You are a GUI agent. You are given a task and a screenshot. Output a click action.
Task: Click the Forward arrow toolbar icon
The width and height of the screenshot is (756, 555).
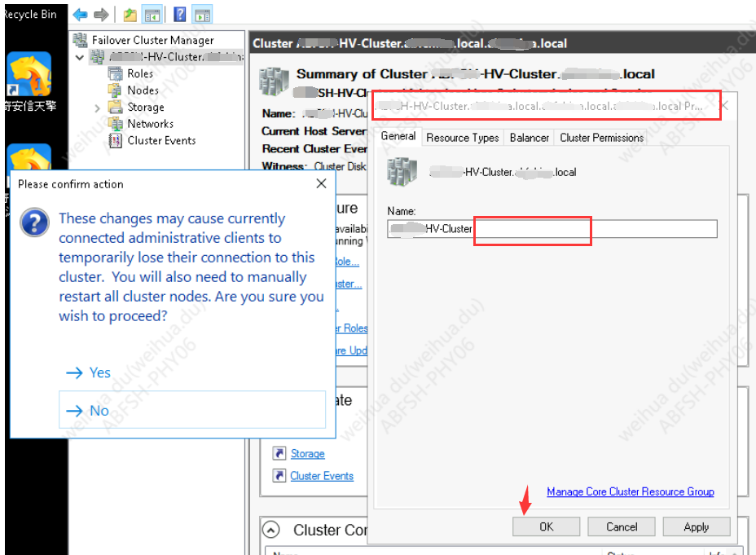(101, 15)
